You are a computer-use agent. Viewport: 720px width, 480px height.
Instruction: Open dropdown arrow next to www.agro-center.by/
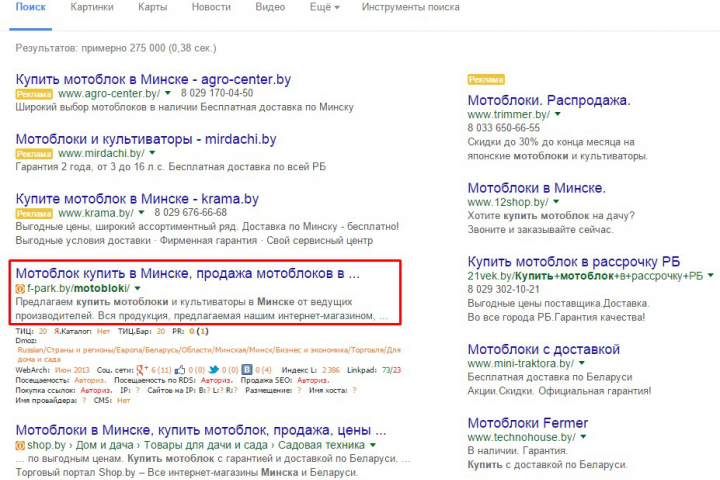point(168,93)
